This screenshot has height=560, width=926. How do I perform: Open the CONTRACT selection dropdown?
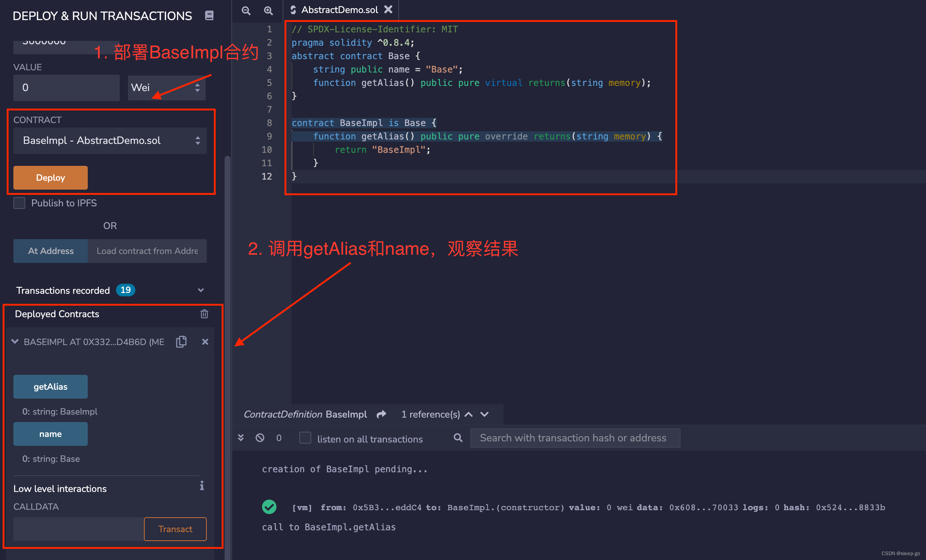[110, 141]
